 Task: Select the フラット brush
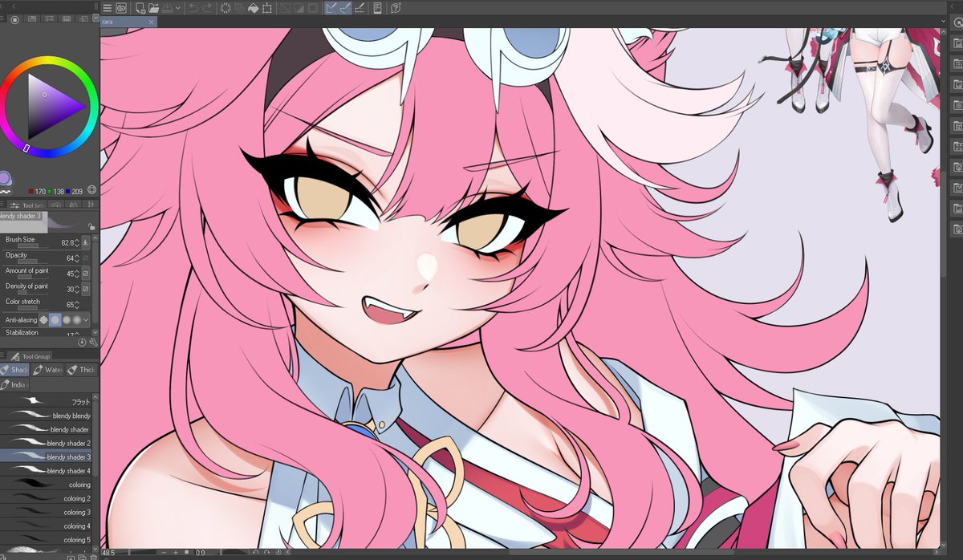(46, 402)
